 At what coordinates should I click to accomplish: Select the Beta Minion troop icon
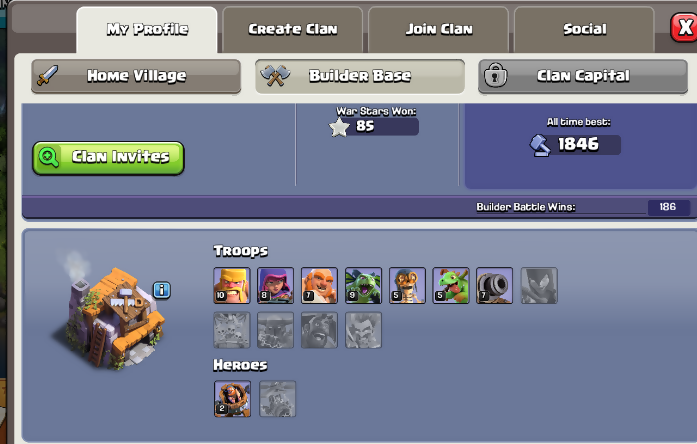pyautogui.click(x=363, y=285)
